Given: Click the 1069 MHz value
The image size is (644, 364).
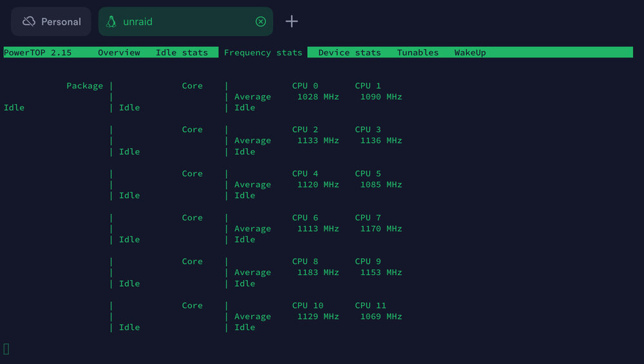Looking at the screenshot, I should 381,317.
